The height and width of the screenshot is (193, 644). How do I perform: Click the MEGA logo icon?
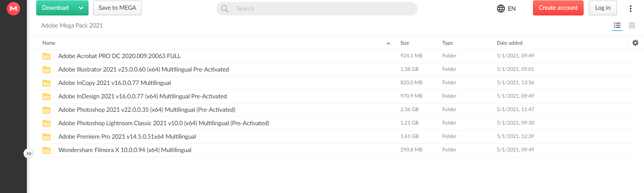click(13, 9)
